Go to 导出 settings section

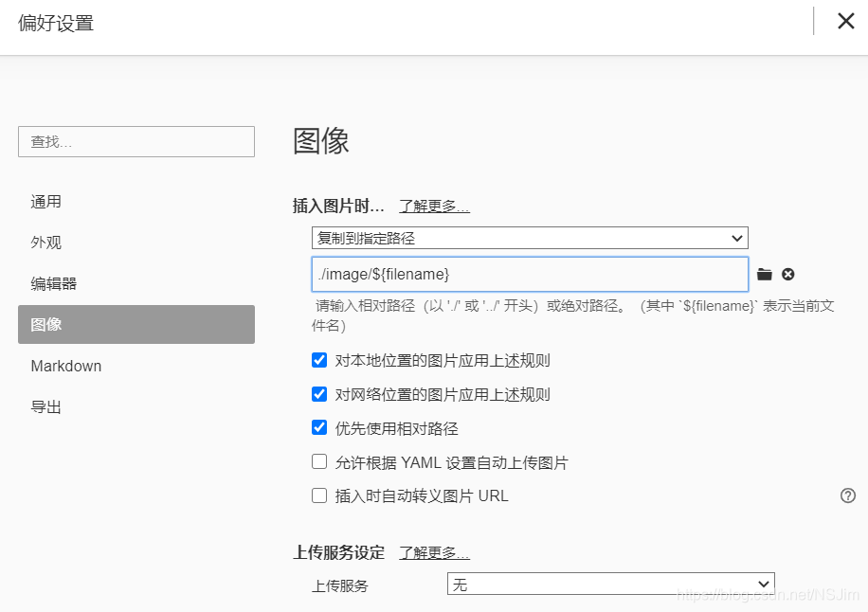(x=136, y=406)
